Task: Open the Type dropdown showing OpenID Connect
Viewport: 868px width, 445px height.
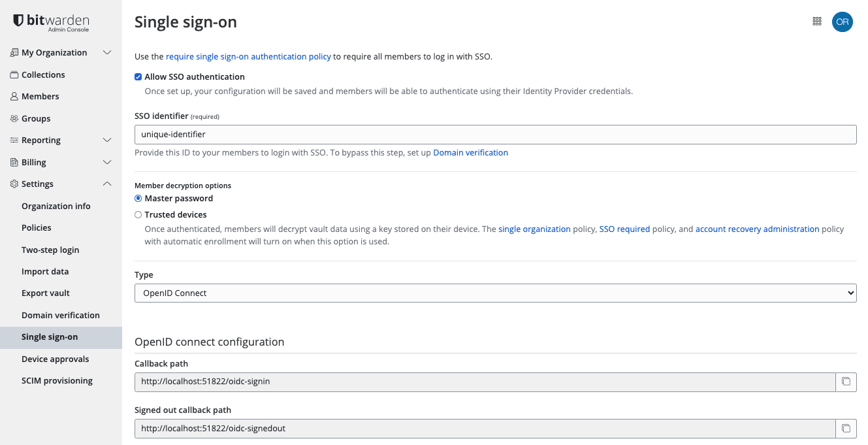Action: (494, 293)
